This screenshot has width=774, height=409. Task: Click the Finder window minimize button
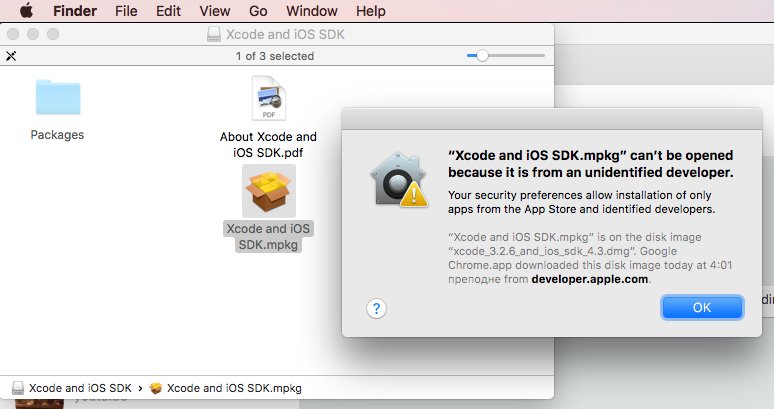[x=33, y=34]
